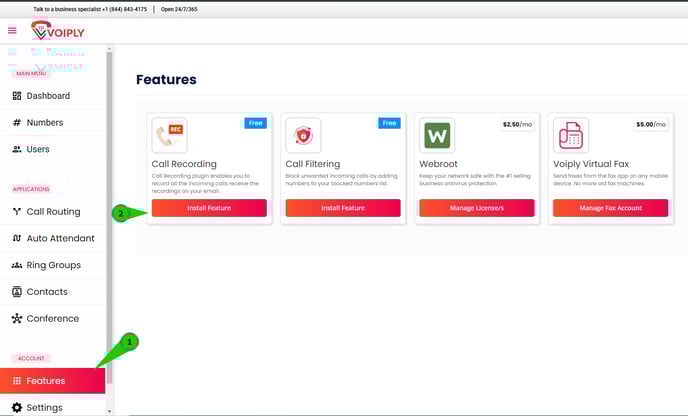Click the Open 24/7/365 text
Image resolution: width=688 pixels, height=416 pixels.
point(179,9)
